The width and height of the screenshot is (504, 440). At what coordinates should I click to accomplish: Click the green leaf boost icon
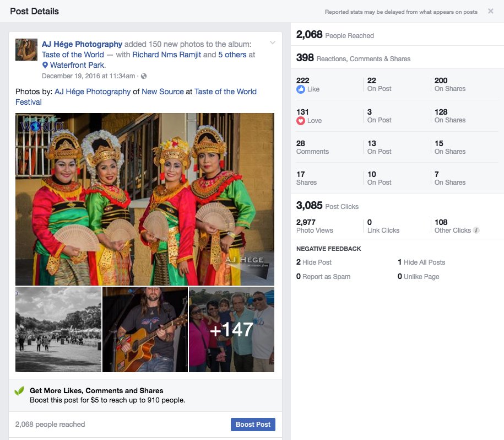click(x=19, y=391)
